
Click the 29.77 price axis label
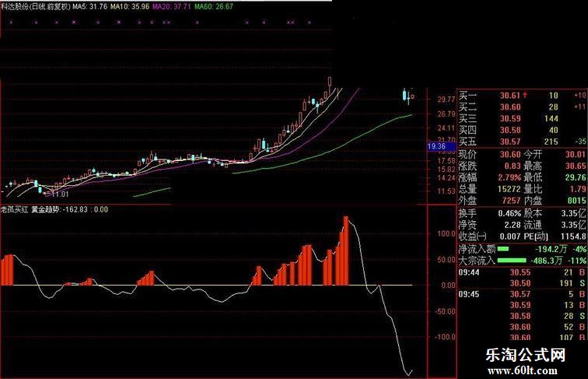(446, 100)
